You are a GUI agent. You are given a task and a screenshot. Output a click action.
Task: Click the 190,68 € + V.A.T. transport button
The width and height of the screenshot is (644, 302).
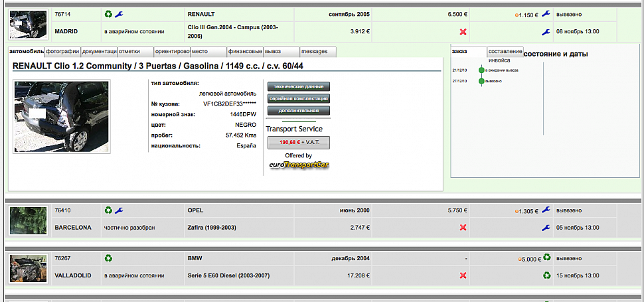299,143
